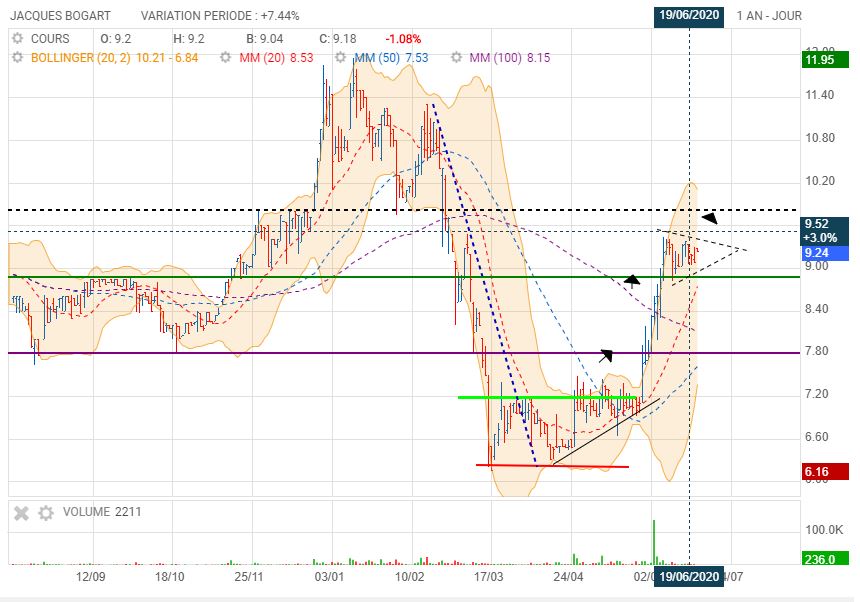Click the -1.08% daily change value
Viewport: 860px width, 602px height.
403,39
